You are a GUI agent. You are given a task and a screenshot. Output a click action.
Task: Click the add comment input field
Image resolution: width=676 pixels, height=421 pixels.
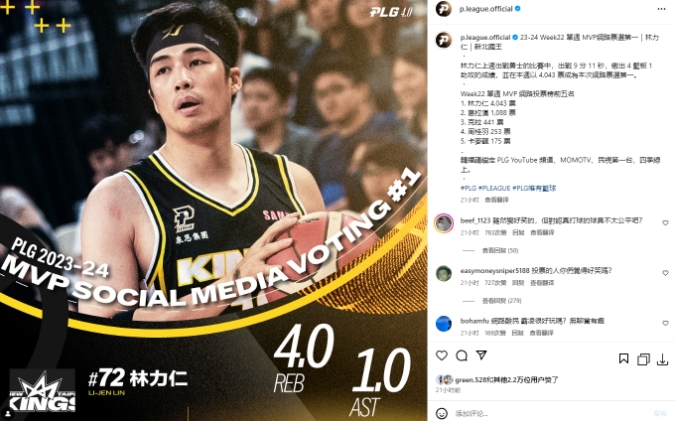[x=550, y=414]
